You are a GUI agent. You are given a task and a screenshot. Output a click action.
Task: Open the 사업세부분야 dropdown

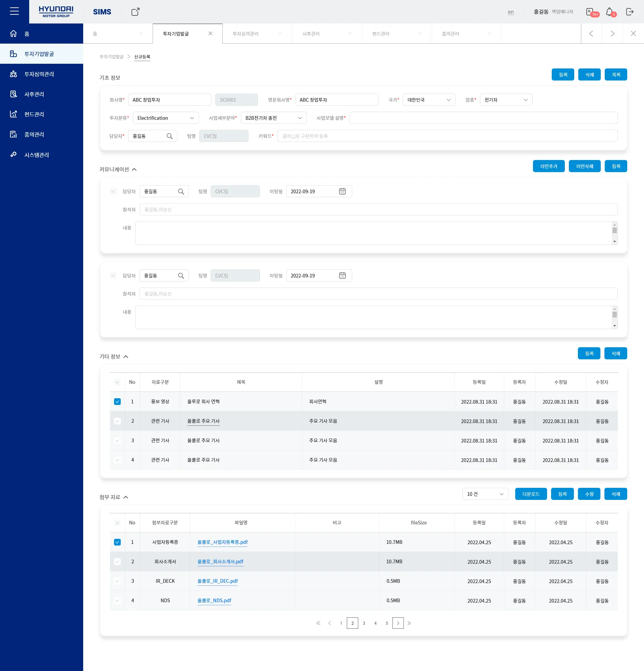coord(274,118)
